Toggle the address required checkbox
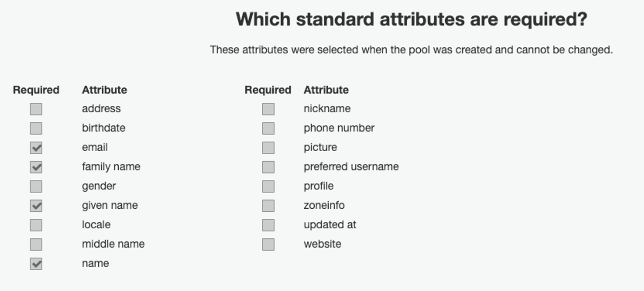 (x=36, y=109)
